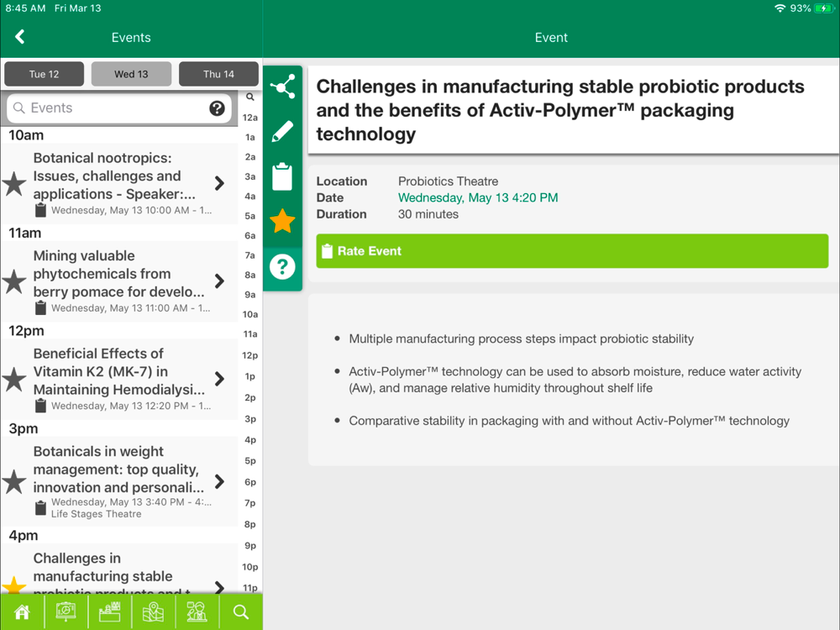The height and width of the screenshot is (630, 840).
Task: Tap the battery indicator in status bar
Action: 824,8
